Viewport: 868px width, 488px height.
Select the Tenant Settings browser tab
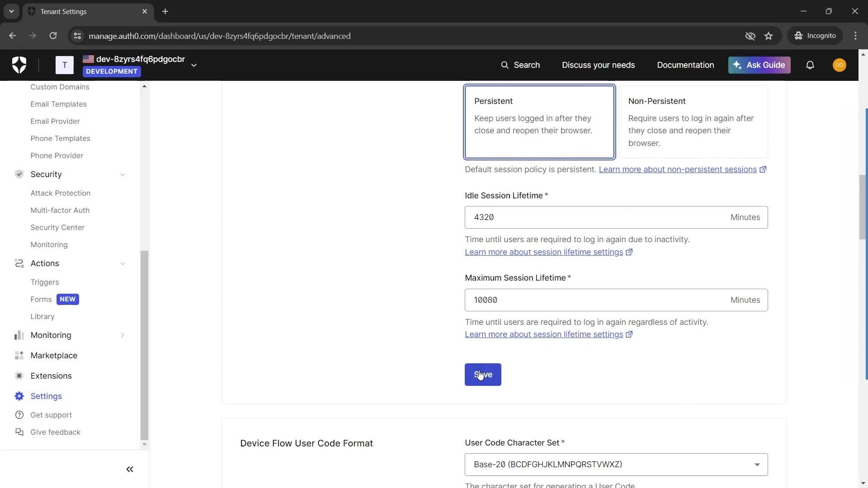[x=88, y=11]
